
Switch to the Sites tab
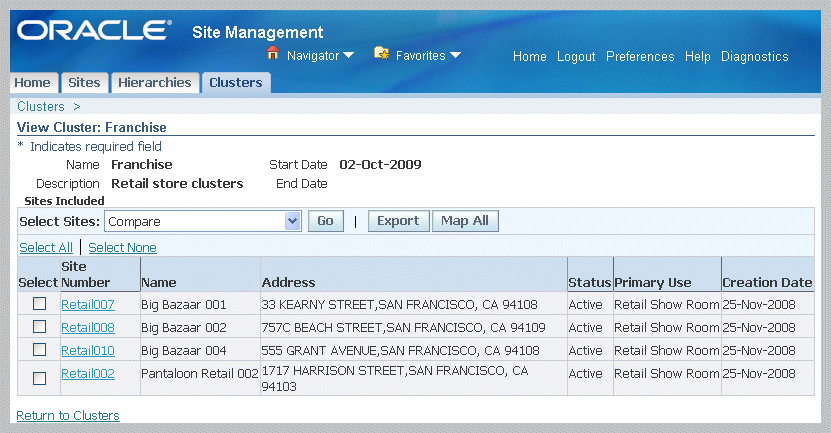coord(84,83)
